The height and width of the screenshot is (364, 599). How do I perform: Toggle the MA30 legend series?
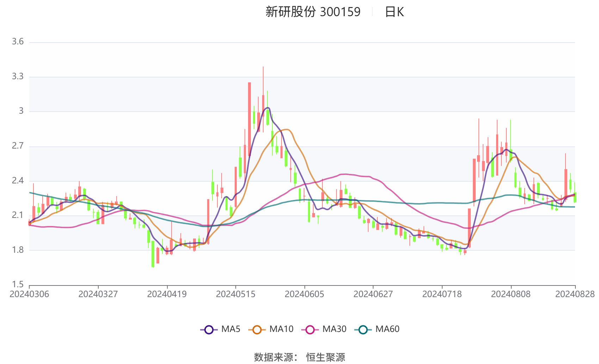tap(324, 329)
